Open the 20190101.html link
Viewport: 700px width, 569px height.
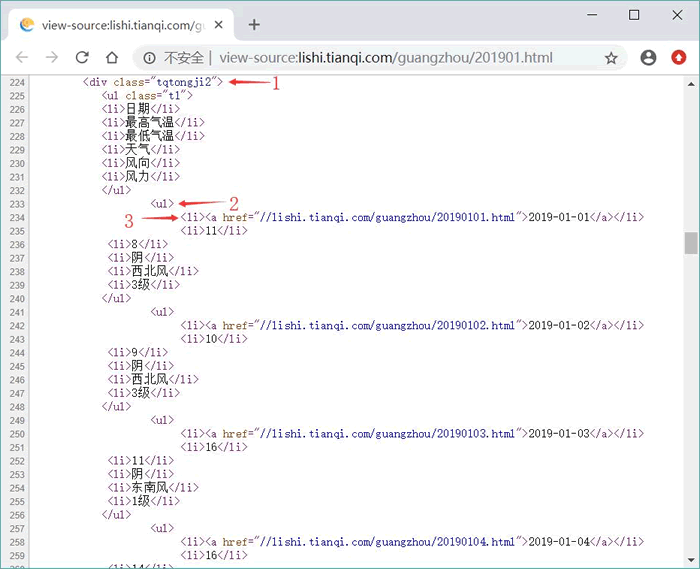click(x=387, y=217)
